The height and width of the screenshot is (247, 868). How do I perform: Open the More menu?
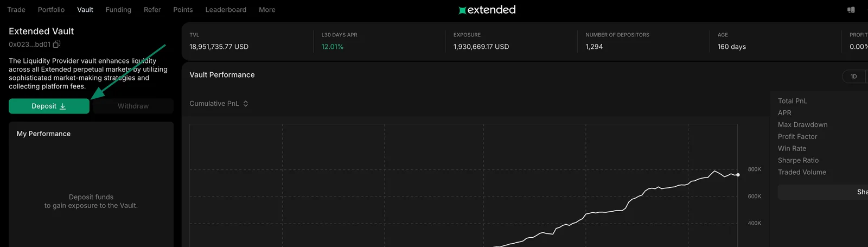click(x=267, y=10)
